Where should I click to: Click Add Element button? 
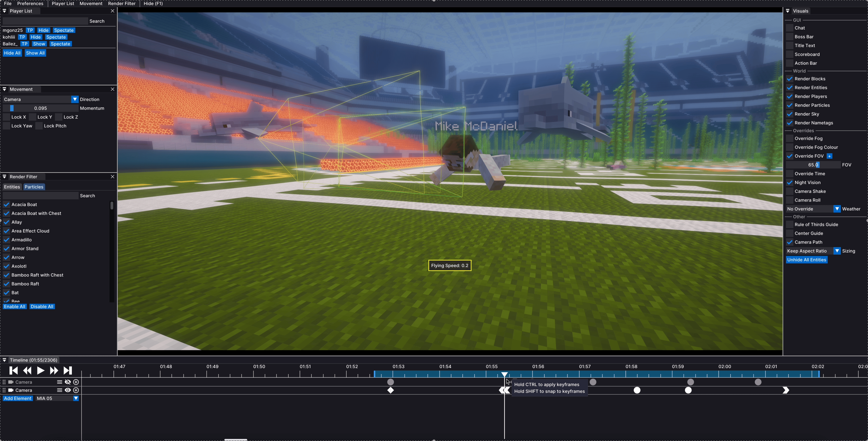pos(18,398)
